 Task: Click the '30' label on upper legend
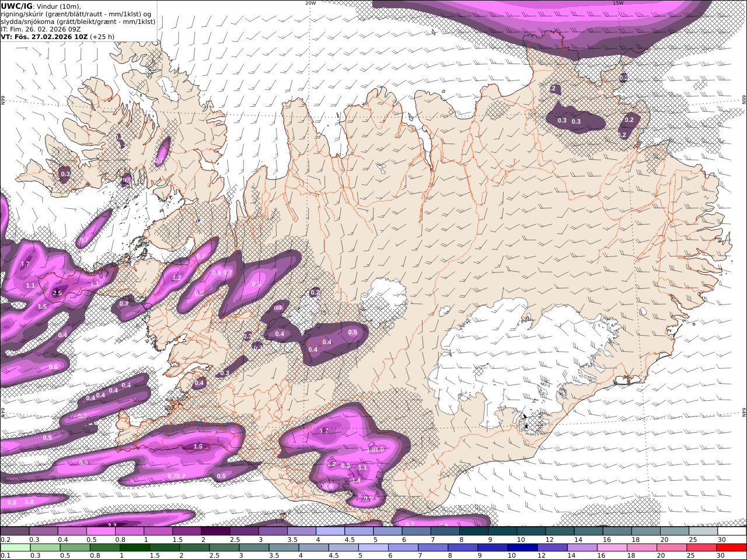[x=721, y=540]
